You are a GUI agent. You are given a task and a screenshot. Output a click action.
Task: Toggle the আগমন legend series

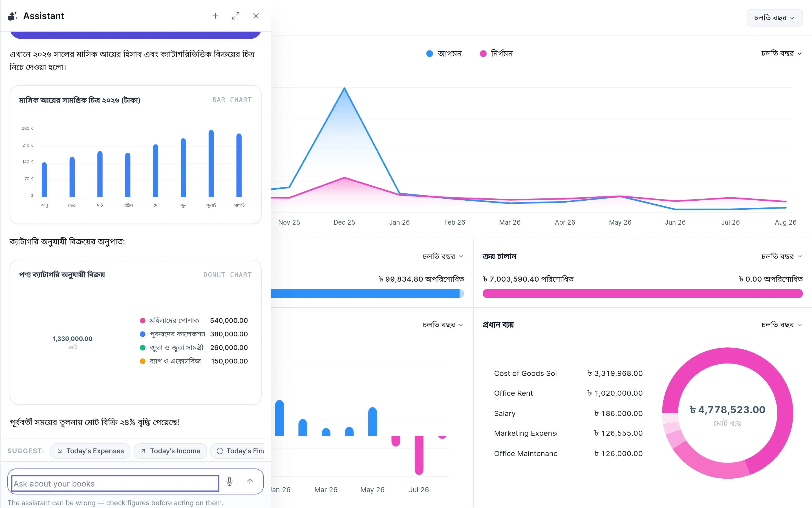pyautogui.click(x=444, y=54)
